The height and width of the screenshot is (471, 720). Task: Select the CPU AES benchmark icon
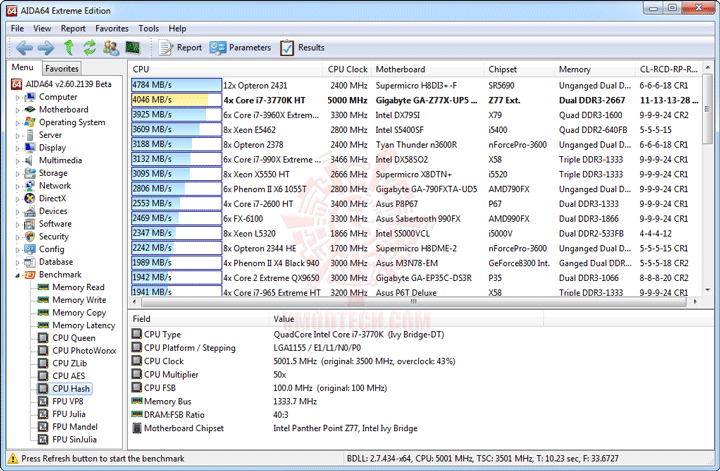[x=43, y=376]
